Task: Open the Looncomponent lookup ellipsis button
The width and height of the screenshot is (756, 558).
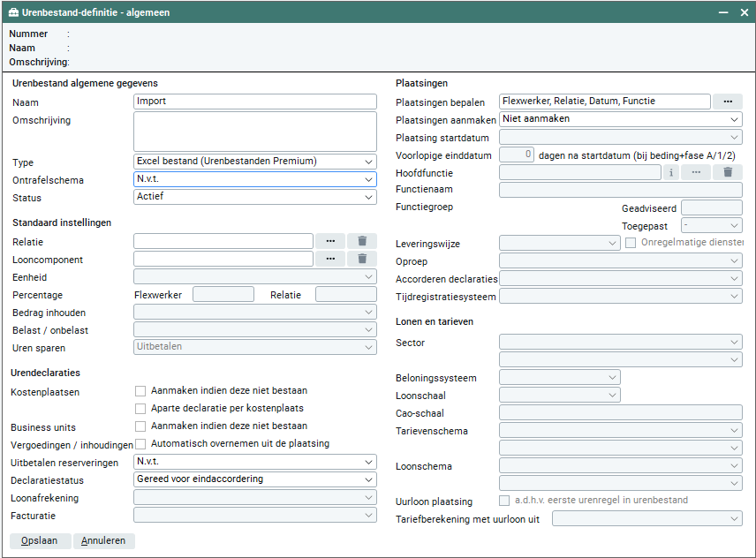Action: tap(330, 259)
